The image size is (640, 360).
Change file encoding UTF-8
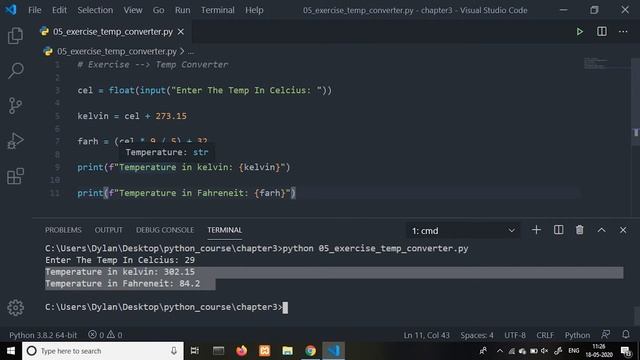(515, 335)
